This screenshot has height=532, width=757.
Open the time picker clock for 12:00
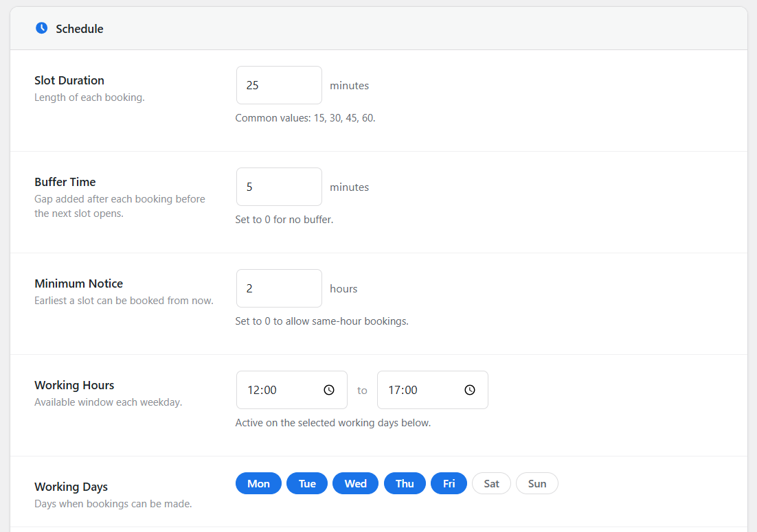point(329,390)
